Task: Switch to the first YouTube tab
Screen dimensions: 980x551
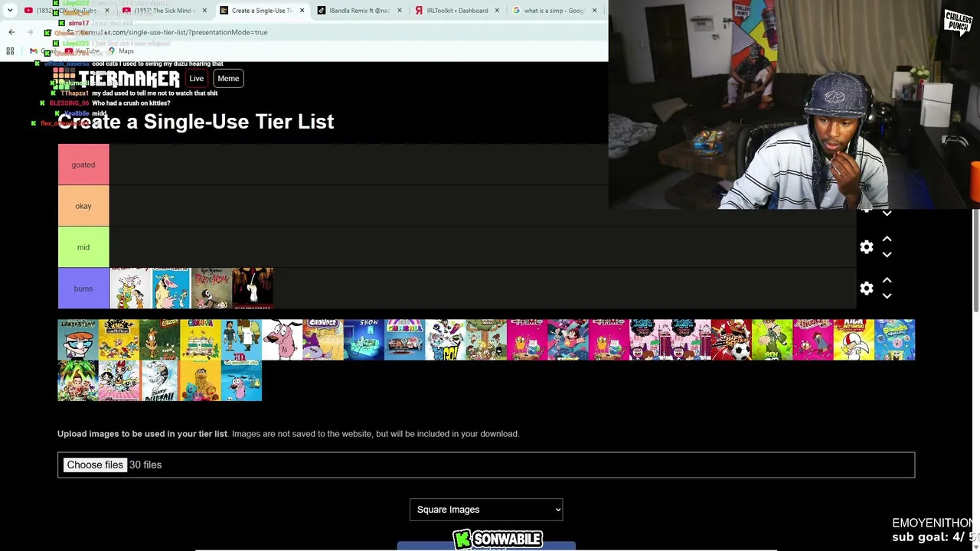Action: [x=64, y=11]
